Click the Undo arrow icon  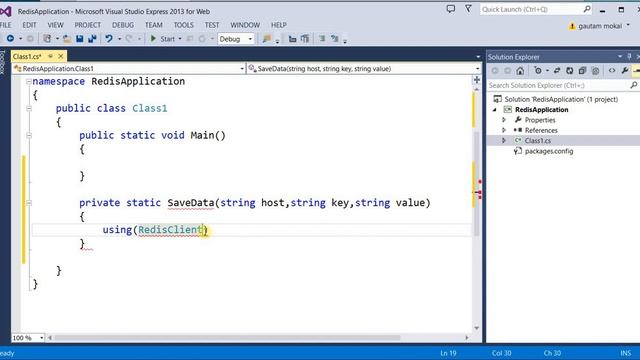tap(109, 39)
